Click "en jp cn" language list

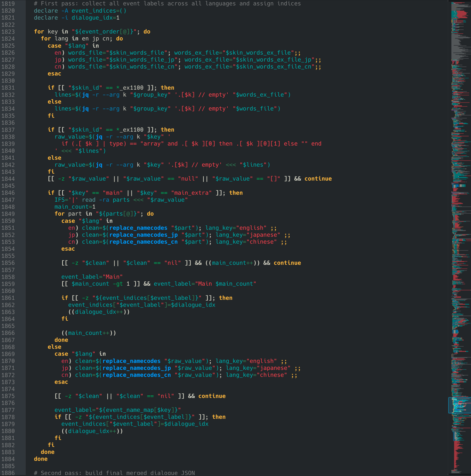click(x=96, y=39)
